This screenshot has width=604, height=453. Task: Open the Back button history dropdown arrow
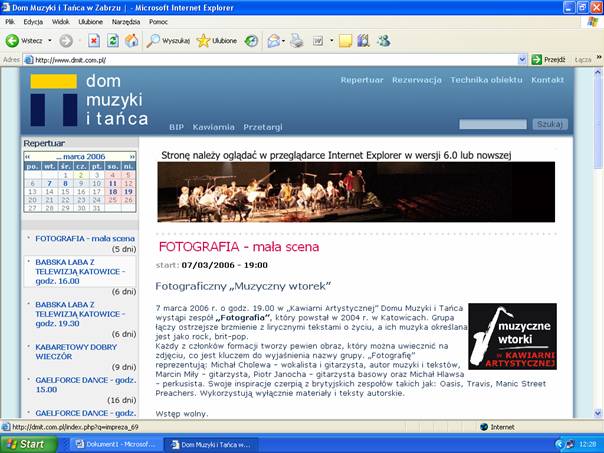point(49,41)
